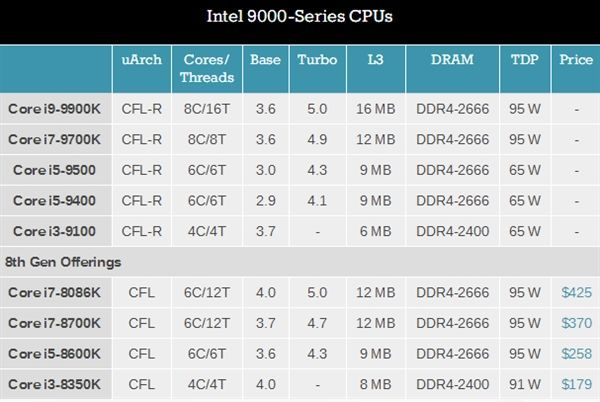Click the Intel 9000-Series CPUs title
The image size is (600, 402).
(x=300, y=18)
